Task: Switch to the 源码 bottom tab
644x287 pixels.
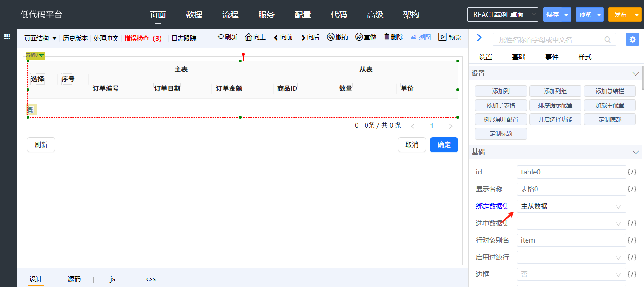Action: [74, 279]
